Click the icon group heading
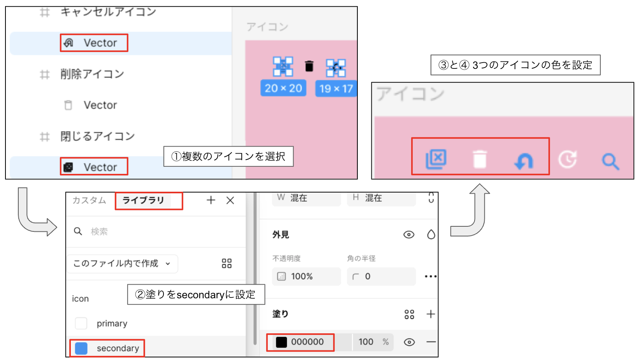Image resolution: width=640 pixels, height=364 pixels. (80, 299)
